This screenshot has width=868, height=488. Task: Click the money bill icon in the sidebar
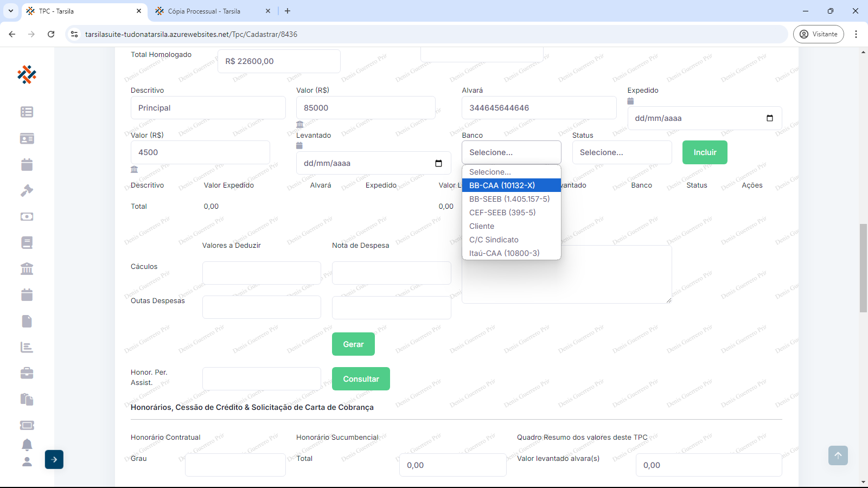point(27,216)
